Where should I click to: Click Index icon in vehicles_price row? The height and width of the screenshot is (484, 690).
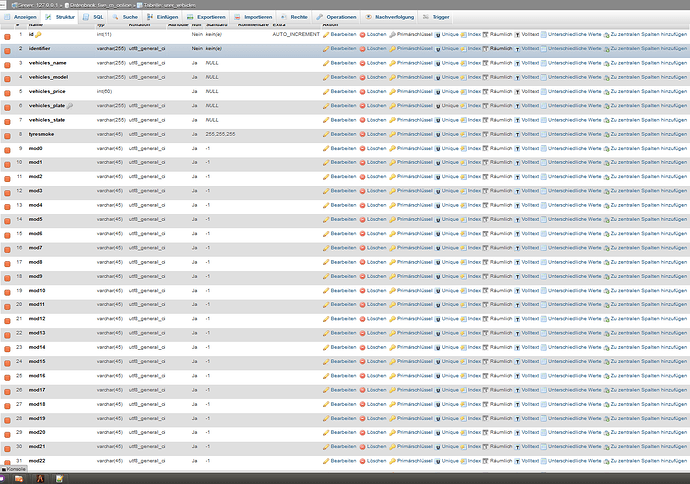[463, 92]
